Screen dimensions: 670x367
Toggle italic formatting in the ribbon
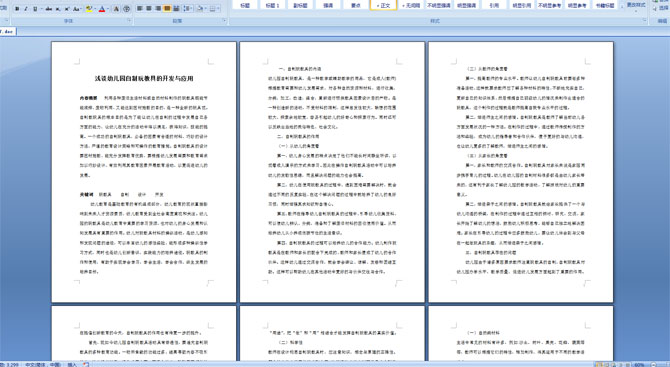[x=26, y=9]
